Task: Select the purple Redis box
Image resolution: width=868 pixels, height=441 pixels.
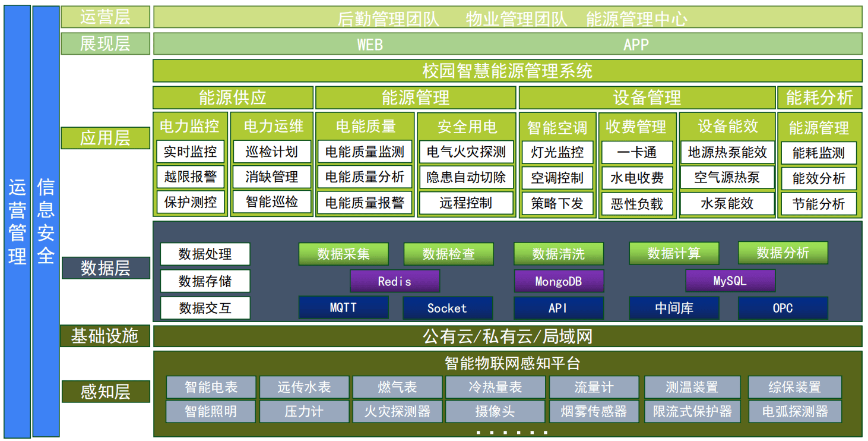Action: click(395, 281)
